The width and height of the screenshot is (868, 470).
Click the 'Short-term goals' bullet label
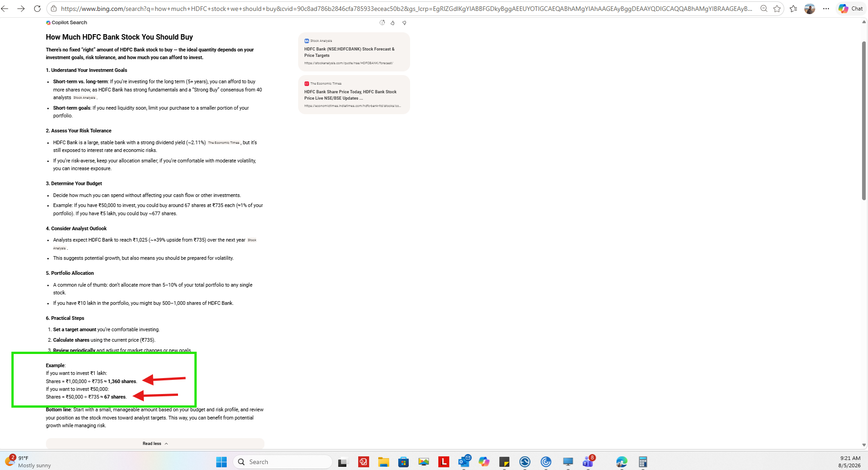71,108
